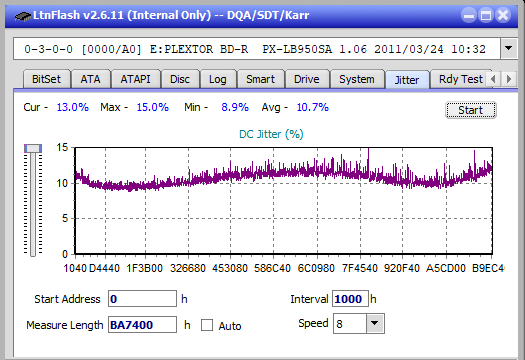Click the x-axis label 1F3B00
The image size is (525, 360).
[144, 268]
